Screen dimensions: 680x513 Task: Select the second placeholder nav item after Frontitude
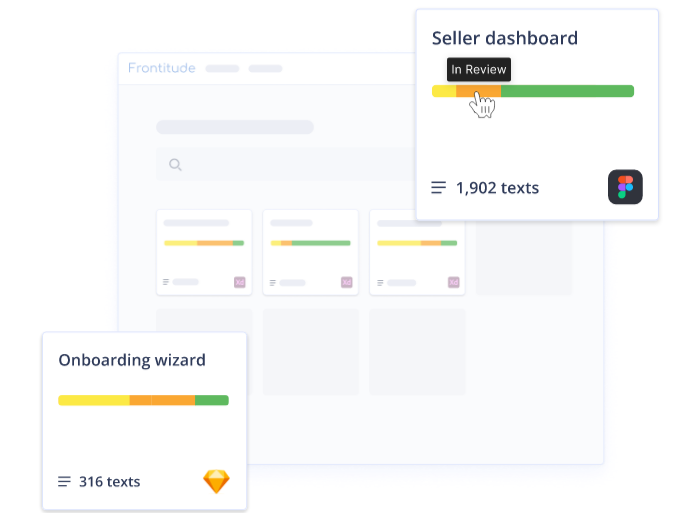tap(265, 69)
